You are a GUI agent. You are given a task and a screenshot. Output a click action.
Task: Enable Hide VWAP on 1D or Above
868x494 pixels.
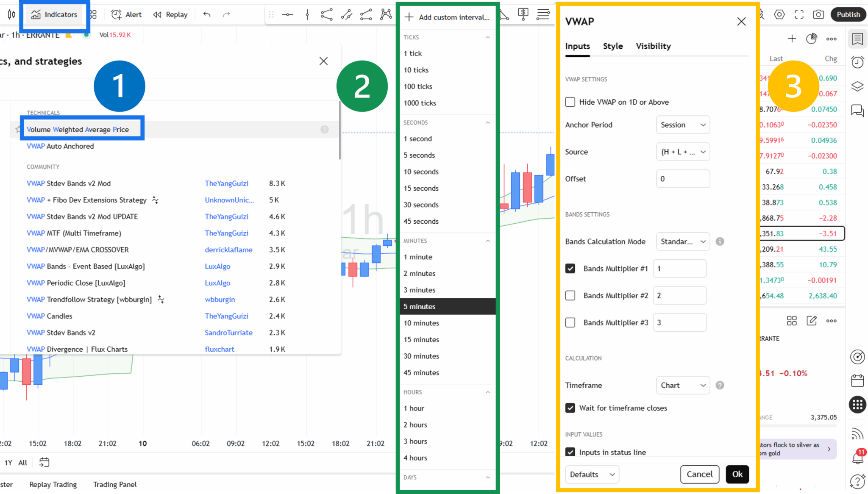570,102
